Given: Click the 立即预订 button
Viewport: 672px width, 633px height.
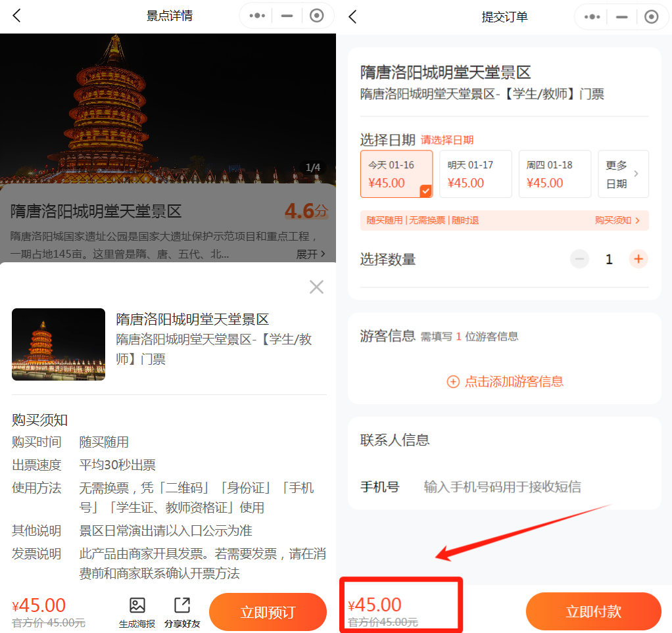Looking at the screenshot, I should point(268,612).
